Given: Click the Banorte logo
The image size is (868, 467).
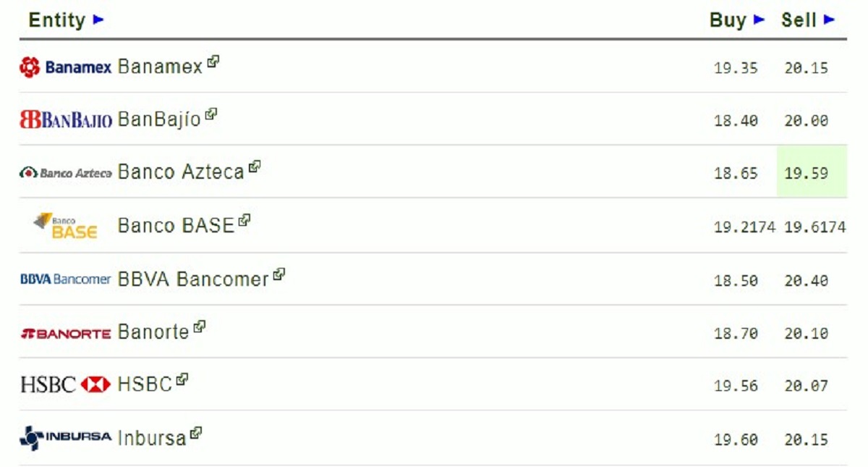Looking at the screenshot, I should [65, 333].
